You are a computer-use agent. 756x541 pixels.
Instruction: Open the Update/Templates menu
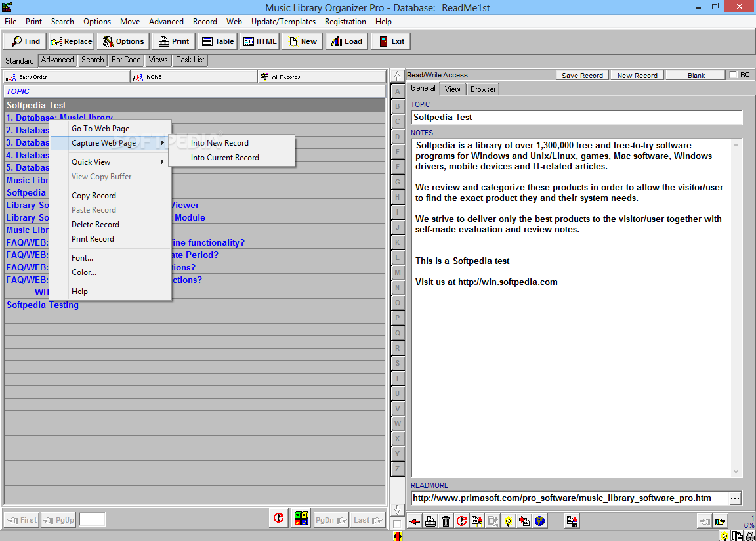coord(283,22)
